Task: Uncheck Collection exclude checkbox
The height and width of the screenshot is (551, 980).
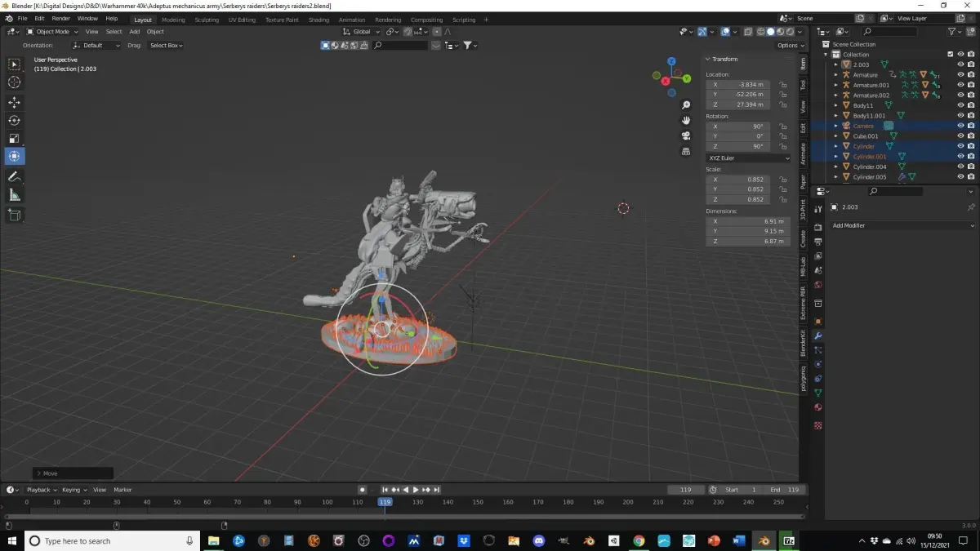Action: coord(950,55)
